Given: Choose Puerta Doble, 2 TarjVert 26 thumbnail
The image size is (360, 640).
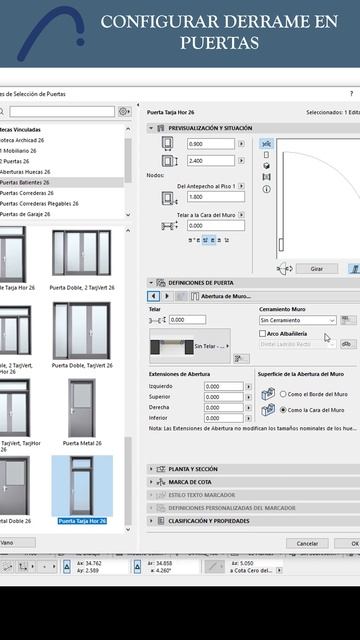Looking at the screenshot, I should (x=82, y=253).
